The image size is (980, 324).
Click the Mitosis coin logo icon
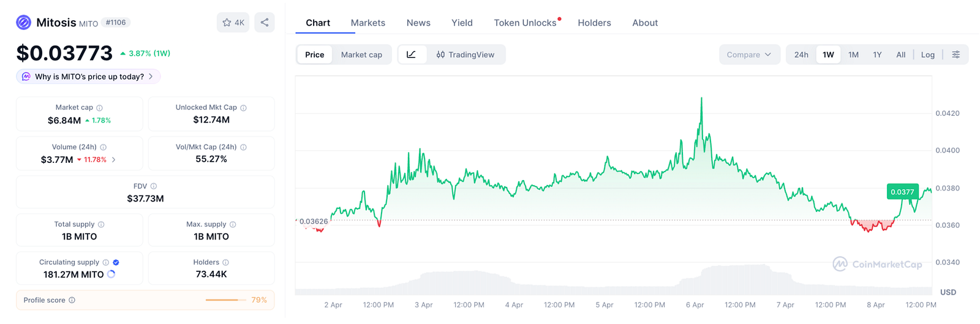coord(23,23)
